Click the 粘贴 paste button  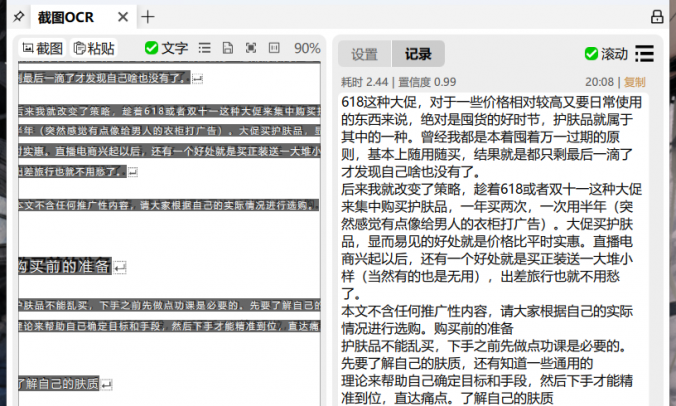coord(94,48)
